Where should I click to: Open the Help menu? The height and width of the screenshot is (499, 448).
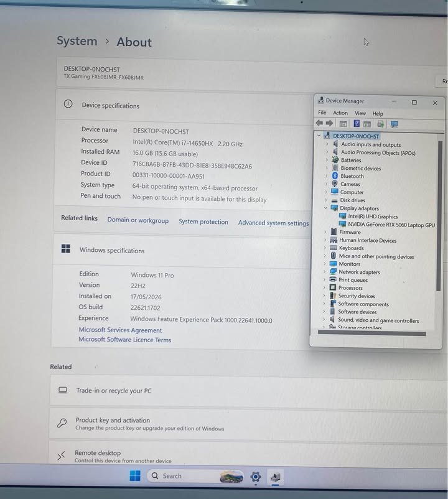[x=378, y=113]
